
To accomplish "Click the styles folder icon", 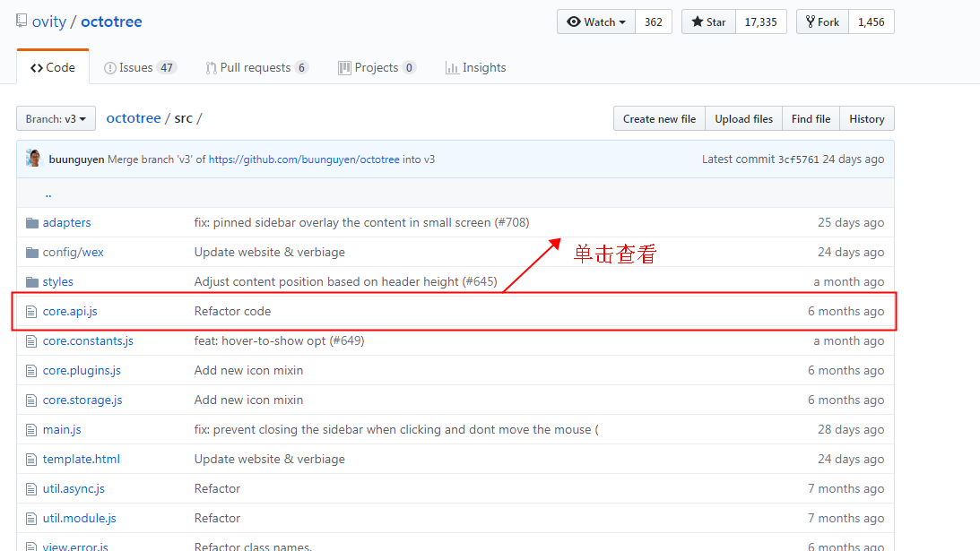I will [x=32, y=281].
